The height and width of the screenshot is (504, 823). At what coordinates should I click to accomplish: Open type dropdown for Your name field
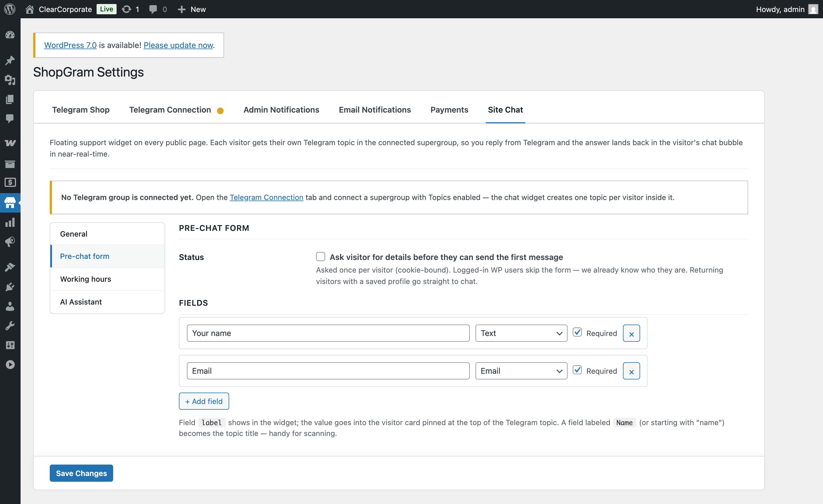coord(521,333)
